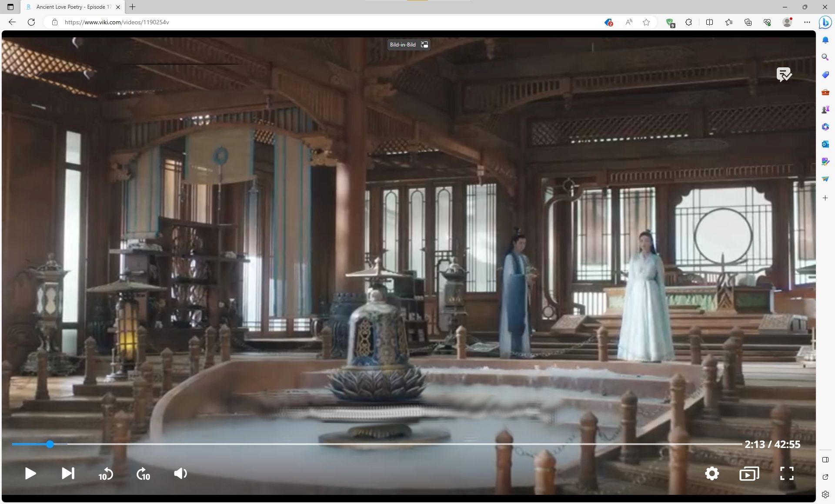
Task: Open the Favorites list dropdown
Action: (x=729, y=22)
